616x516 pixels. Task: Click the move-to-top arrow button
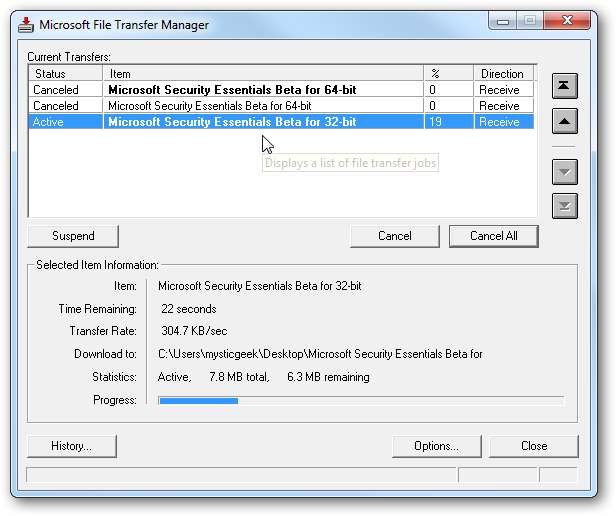click(x=565, y=86)
